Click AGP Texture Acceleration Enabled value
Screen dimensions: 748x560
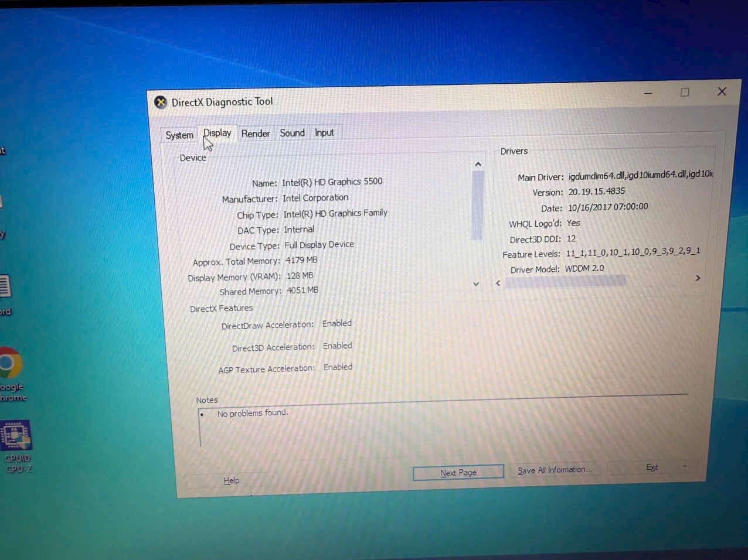point(338,367)
